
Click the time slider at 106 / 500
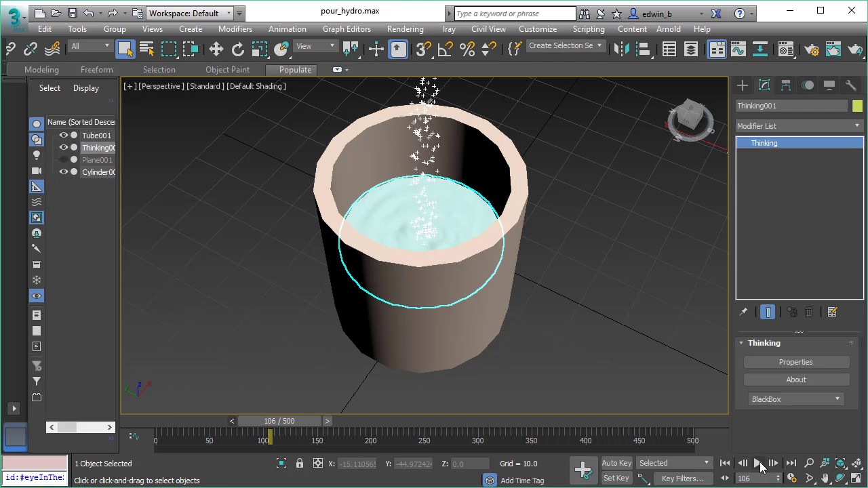[279, 421]
